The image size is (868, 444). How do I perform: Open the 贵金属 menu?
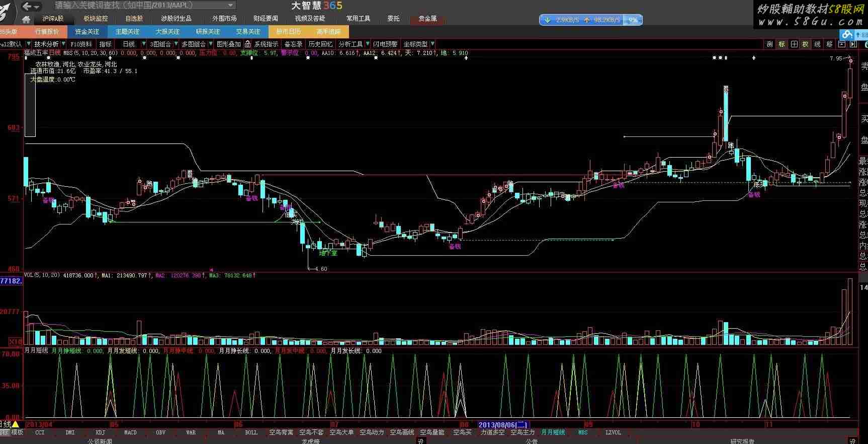coord(427,19)
